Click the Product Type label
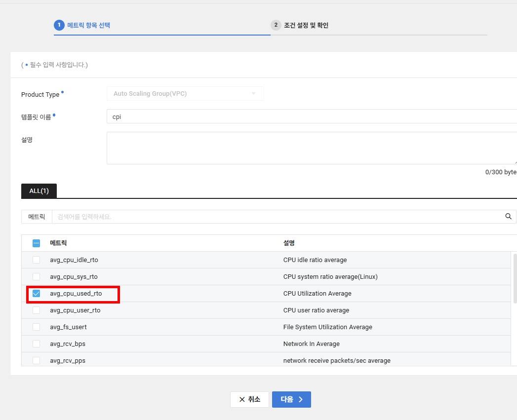The width and height of the screenshot is (517, 420). tap(40, 95)
